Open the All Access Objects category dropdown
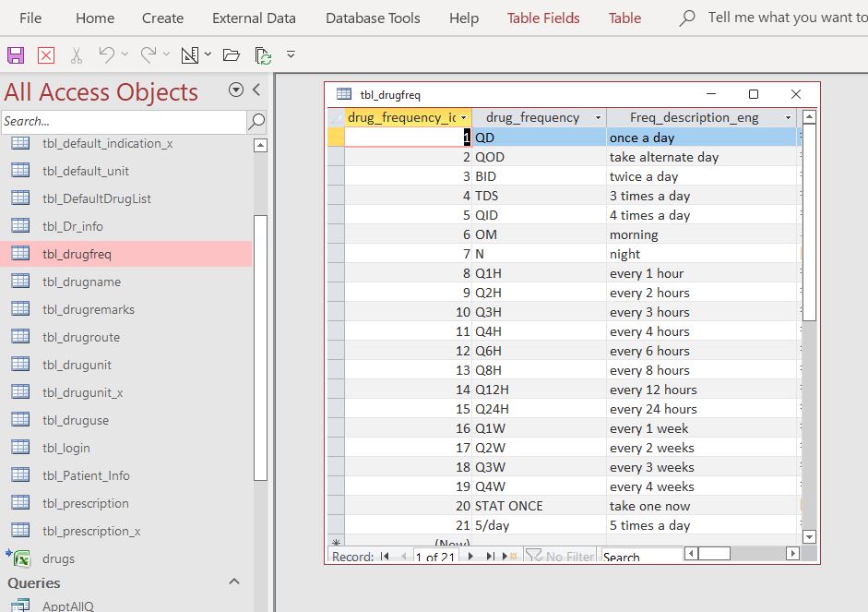Image resolution: width=868 pixels, height=612 pixels. click(237, 91)
